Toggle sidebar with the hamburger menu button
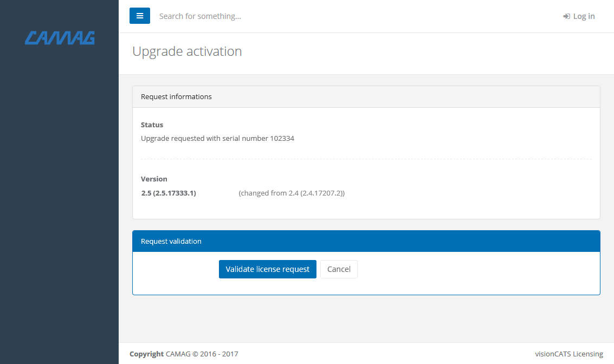 pos(139,16)
